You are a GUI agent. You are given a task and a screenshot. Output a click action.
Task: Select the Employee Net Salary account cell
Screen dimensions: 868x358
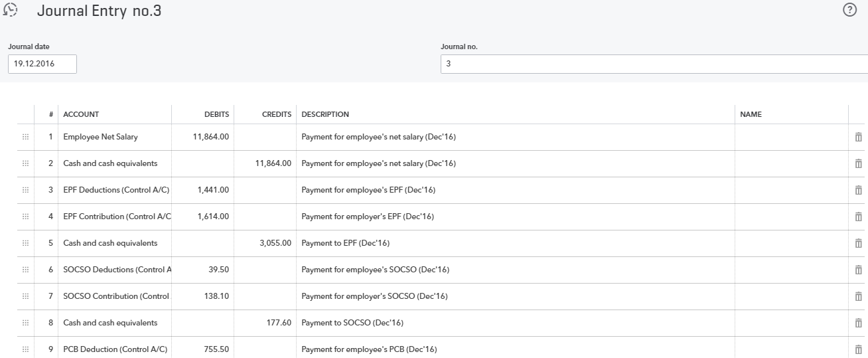[115, 137]
